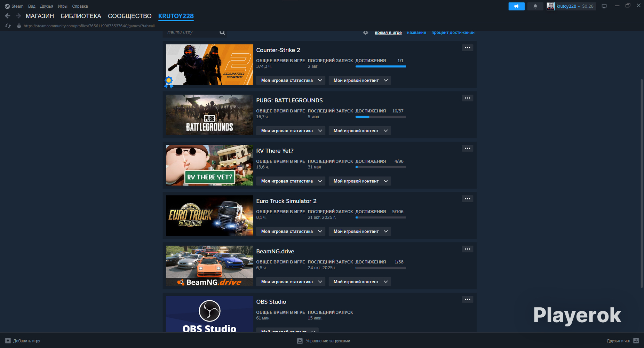The width and height of the screenshot is (644, 348).
Task: Open the three-dot menu for OBS Studio
Action: (467, 300)
